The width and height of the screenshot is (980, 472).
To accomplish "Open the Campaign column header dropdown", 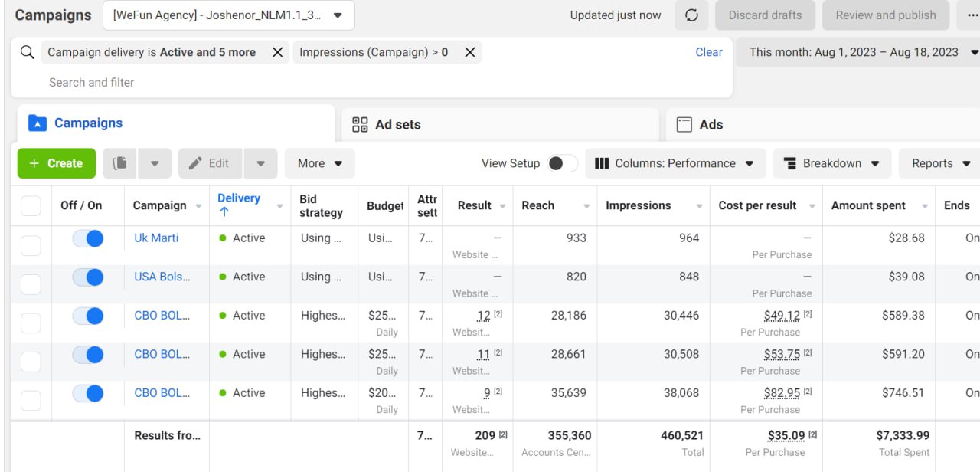I will 199,206.
